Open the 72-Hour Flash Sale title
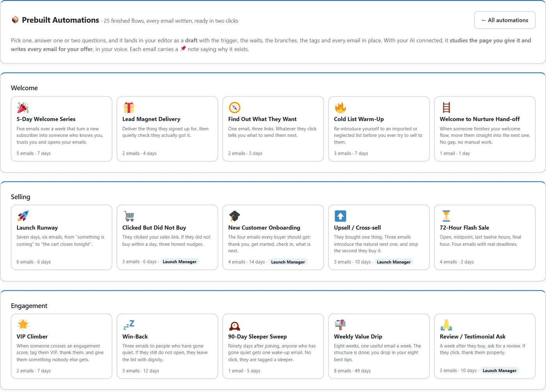 (x=464, y=228)
